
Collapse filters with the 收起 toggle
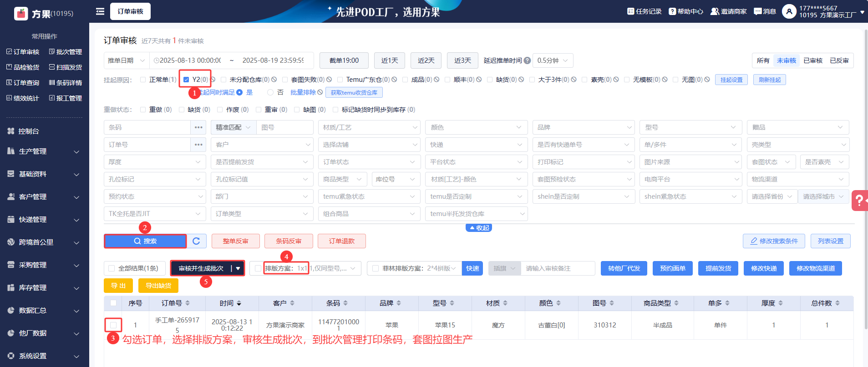pyautogui.click(x=479, y=228)
